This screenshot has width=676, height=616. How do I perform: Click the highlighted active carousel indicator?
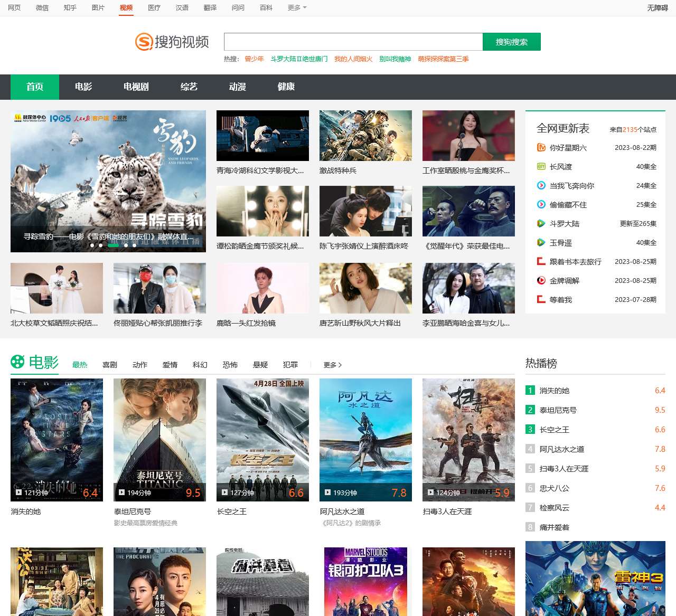113,245
